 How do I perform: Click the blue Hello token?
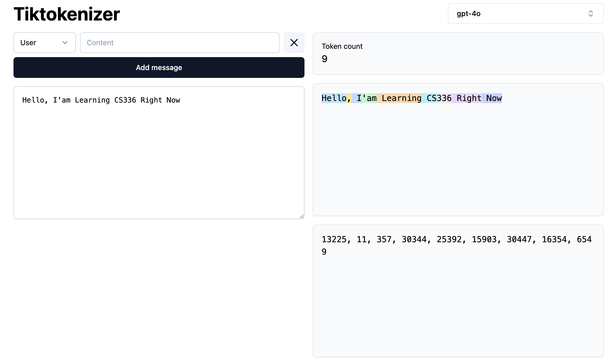pos(334,98)
